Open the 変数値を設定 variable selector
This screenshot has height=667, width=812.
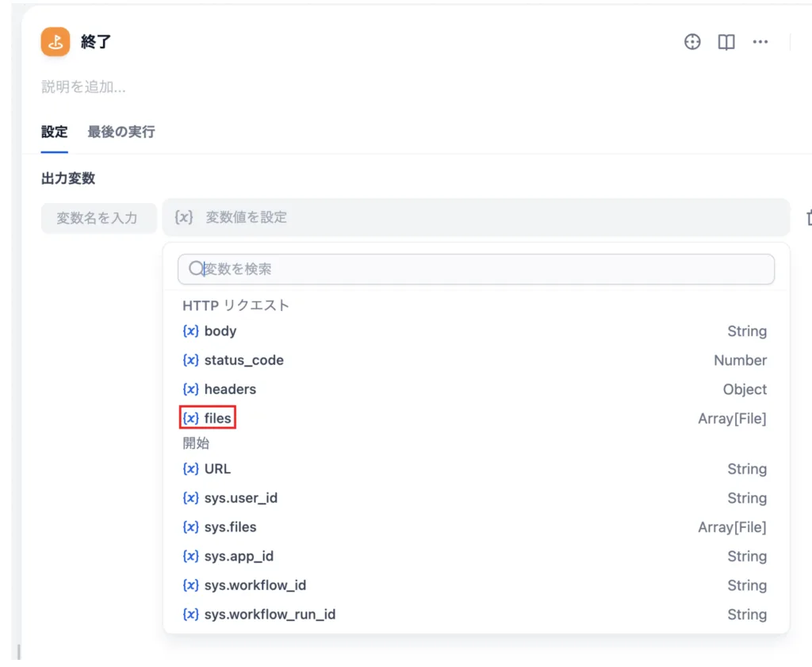(476, 217)
